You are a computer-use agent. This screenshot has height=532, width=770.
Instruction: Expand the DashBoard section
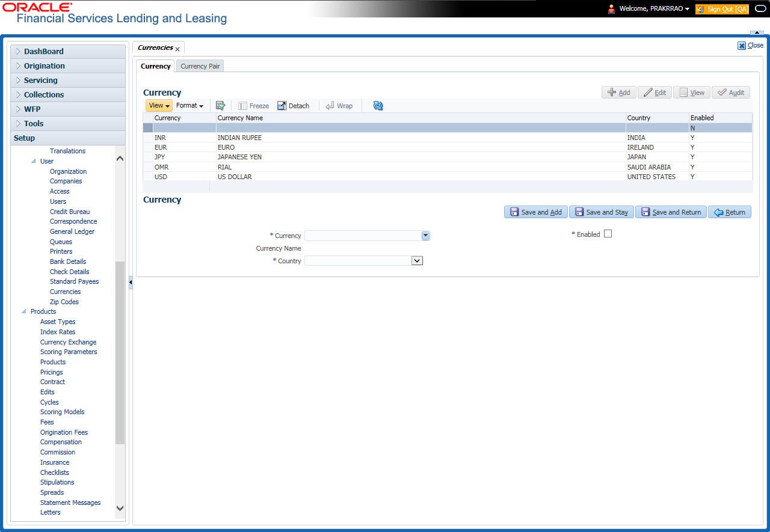(x=68, y=52)
